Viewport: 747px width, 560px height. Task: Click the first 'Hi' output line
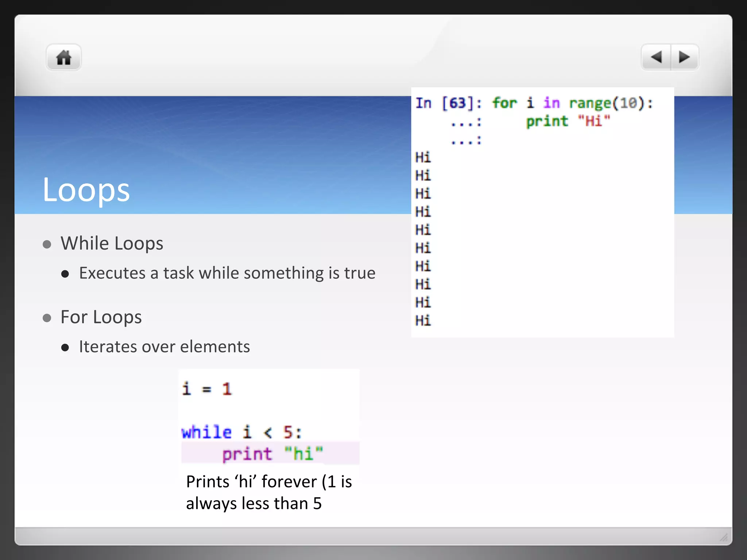tap(423, 157)
